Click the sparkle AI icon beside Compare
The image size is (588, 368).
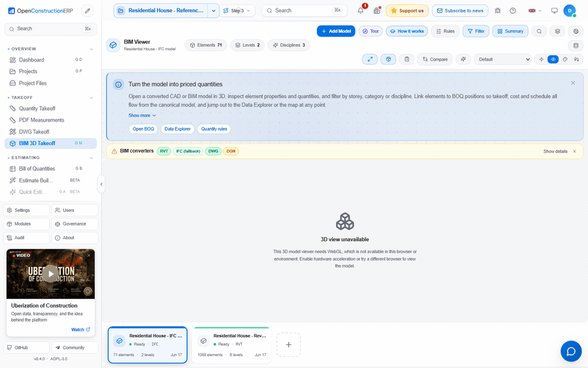point(463,59)
